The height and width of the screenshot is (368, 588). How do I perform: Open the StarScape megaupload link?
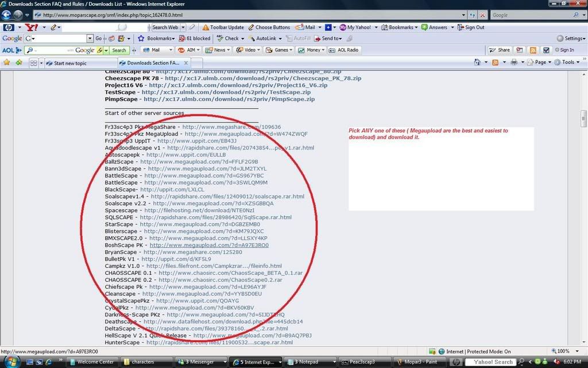tap(200, 224)
